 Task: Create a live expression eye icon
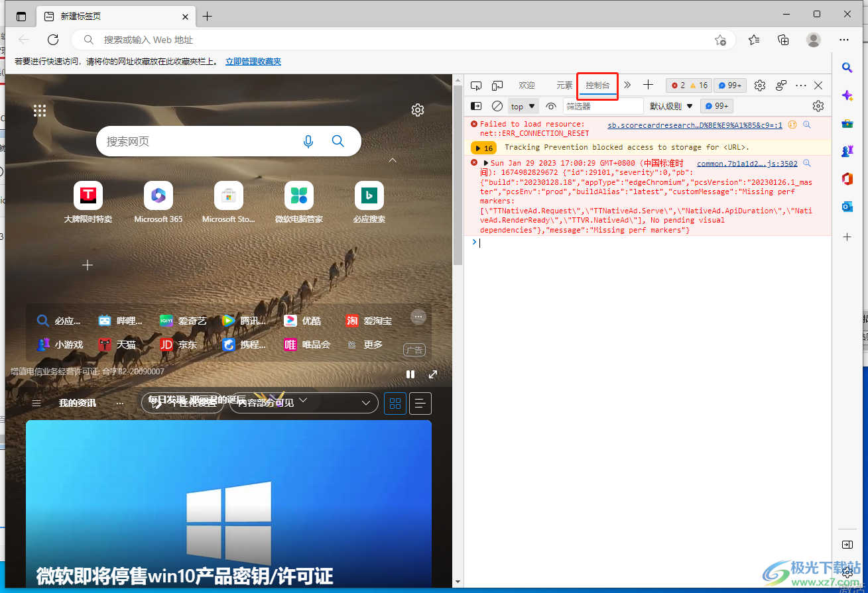pos(550,106)
